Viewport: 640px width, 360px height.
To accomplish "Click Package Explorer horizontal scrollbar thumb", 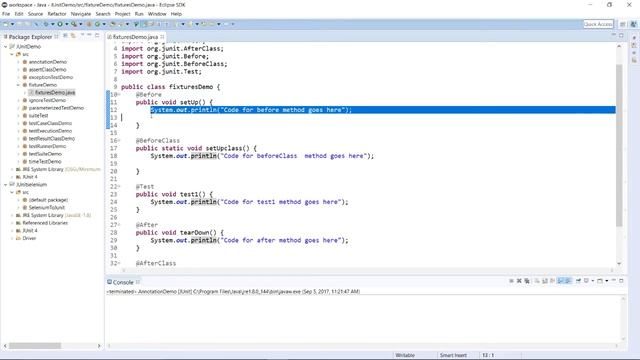I will (x=35, y=346).
